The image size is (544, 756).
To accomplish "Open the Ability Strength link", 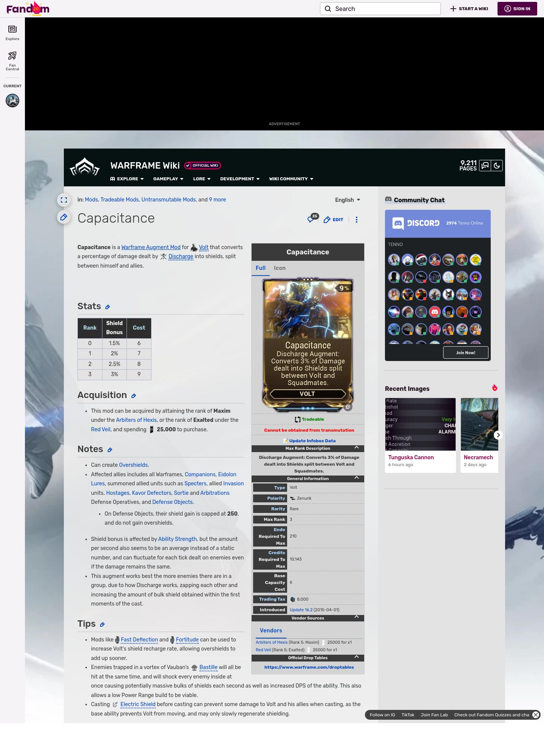I will pos(178,539).
